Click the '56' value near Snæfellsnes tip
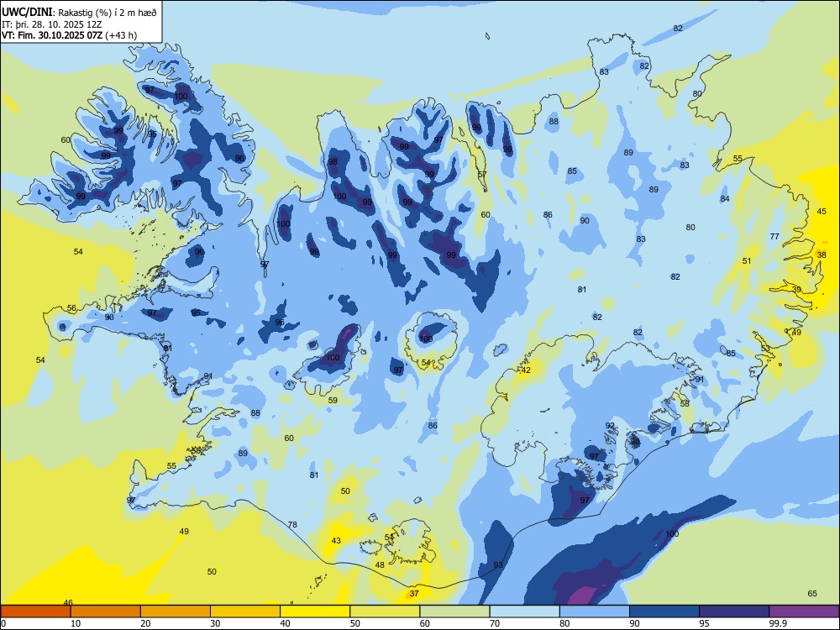Viewport: 840px width, 630px height. [x=71, y=308]
